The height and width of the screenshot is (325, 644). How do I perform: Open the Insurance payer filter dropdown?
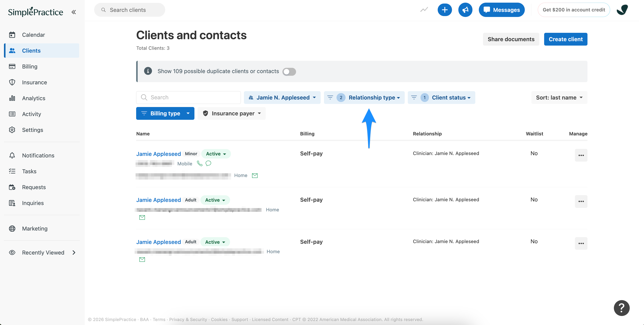coord(232,113)
